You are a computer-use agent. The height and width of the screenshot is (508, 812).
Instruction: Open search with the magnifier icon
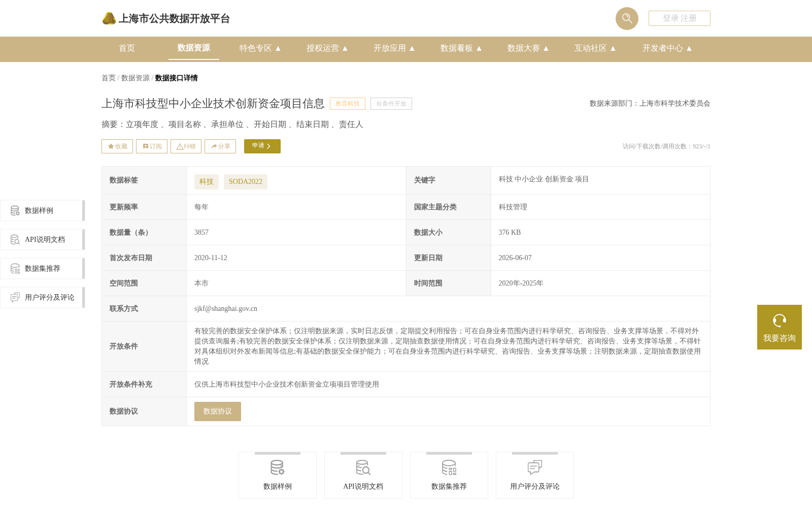point(627,18)
